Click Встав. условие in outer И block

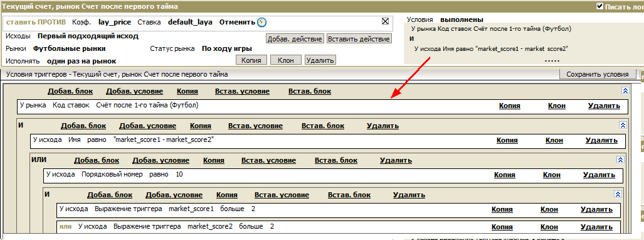tap(255, 126)
